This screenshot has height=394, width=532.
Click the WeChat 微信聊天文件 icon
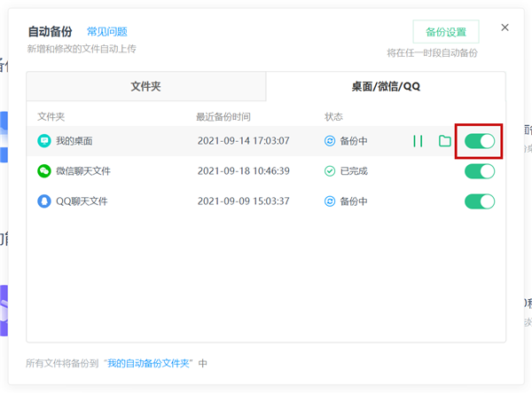point(44,171)
